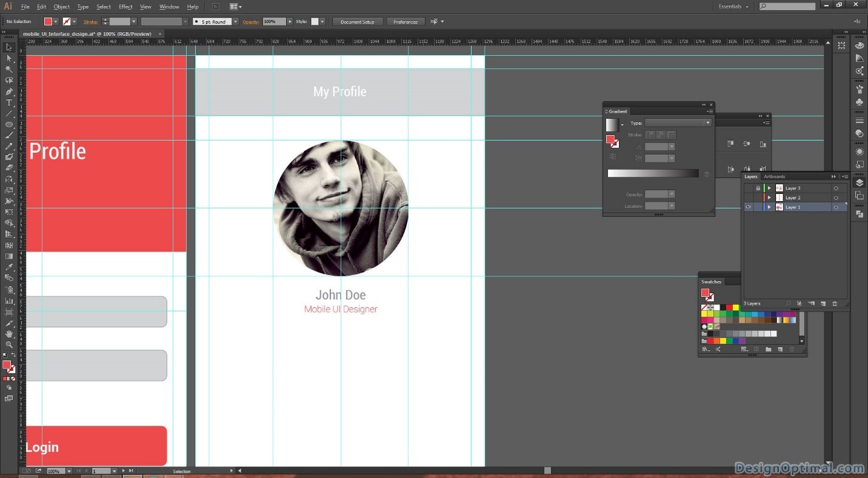Select the Magic Wand tool
Viewport: 868px width, 478px height.
coord(9,70)
